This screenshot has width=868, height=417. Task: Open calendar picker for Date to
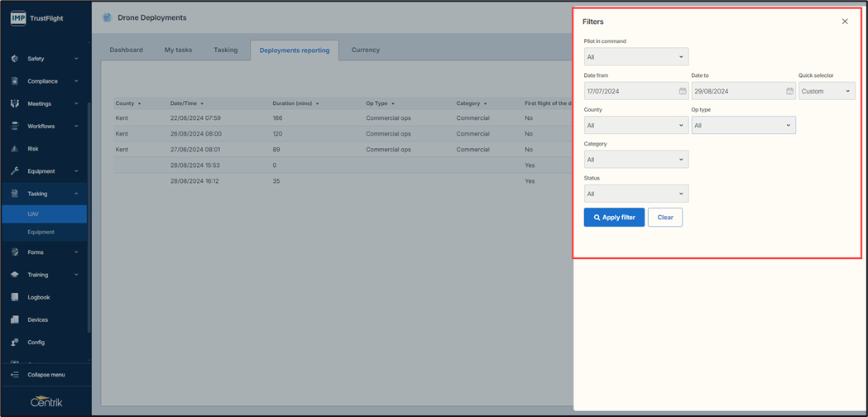(x=789, y=91)
